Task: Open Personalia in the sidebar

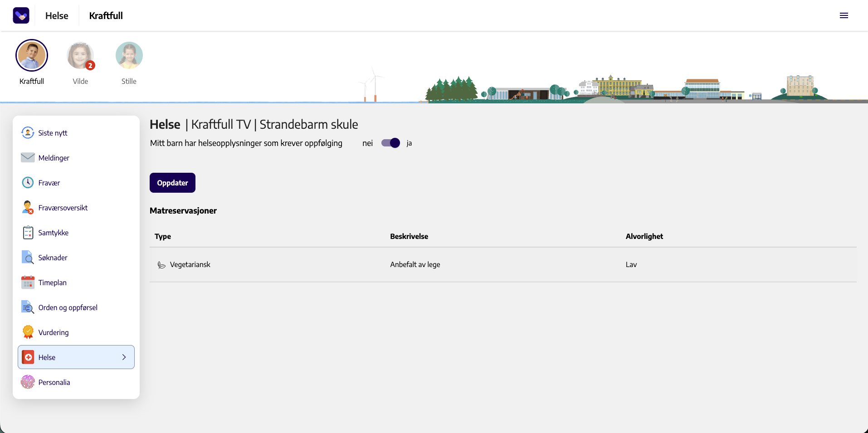Action: tap(76, 382)
